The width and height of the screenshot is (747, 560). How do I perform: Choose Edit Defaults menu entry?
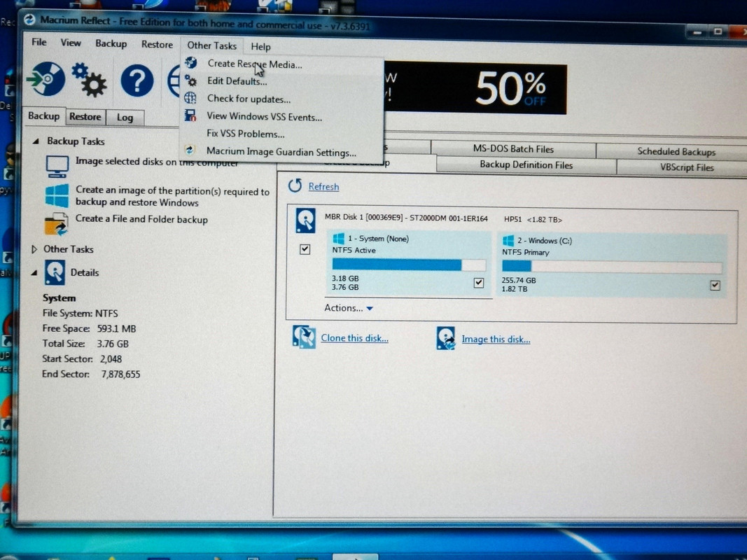pos(282,81)
